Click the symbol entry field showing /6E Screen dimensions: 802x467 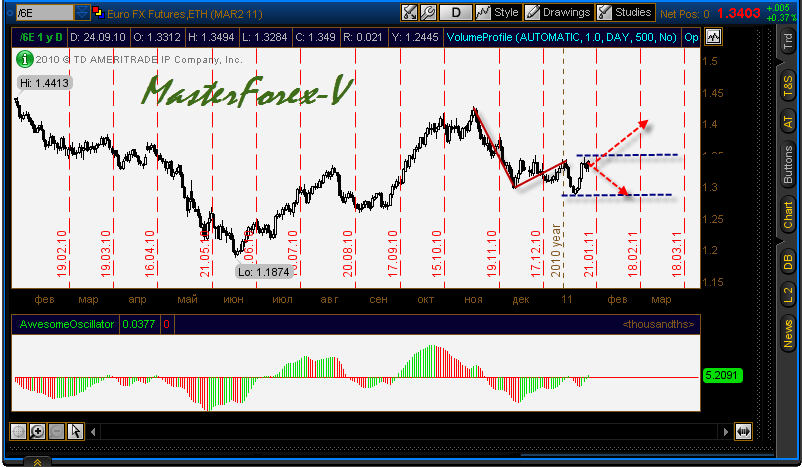(44, 13)
